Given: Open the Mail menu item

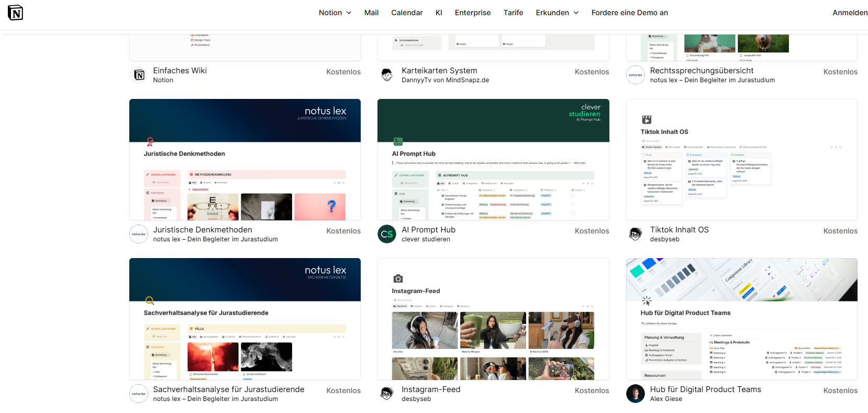Looking at the screenshot, I should tap(371, 13).
